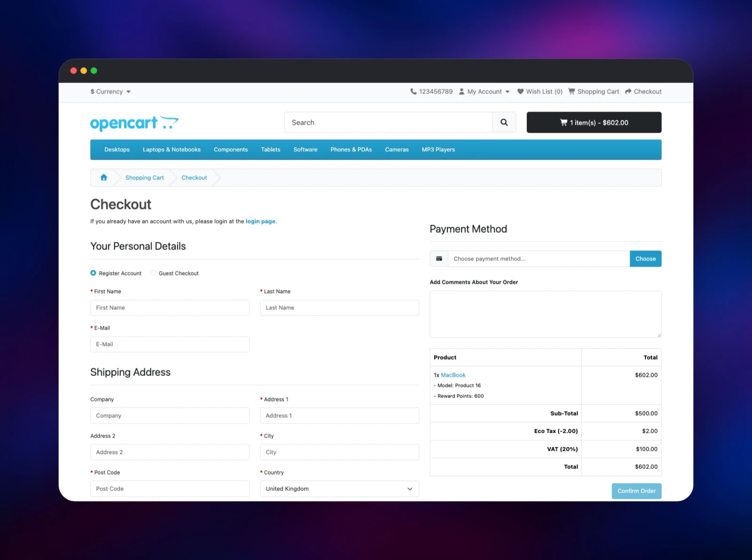
Task: Click the Checkout share arrow icon
Action: (628, 92)
